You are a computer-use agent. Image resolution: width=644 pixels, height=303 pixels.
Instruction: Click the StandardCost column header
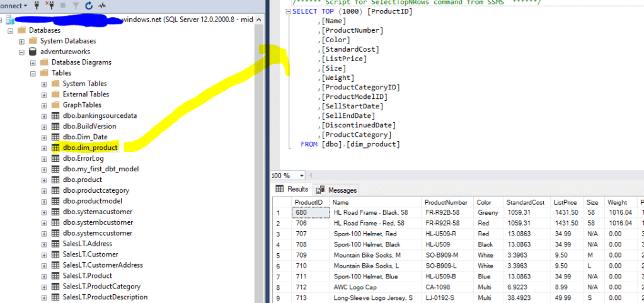[526, 202]
